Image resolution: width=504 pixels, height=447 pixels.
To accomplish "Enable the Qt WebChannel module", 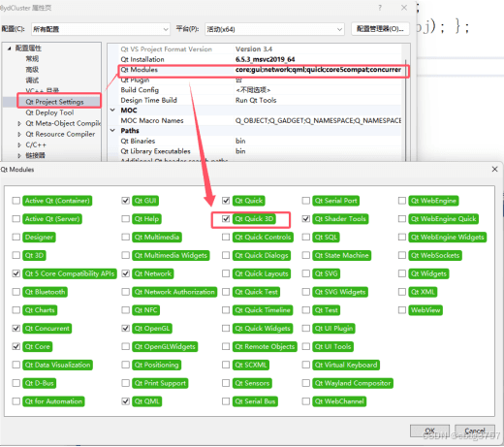I will [x=305, y=401].
